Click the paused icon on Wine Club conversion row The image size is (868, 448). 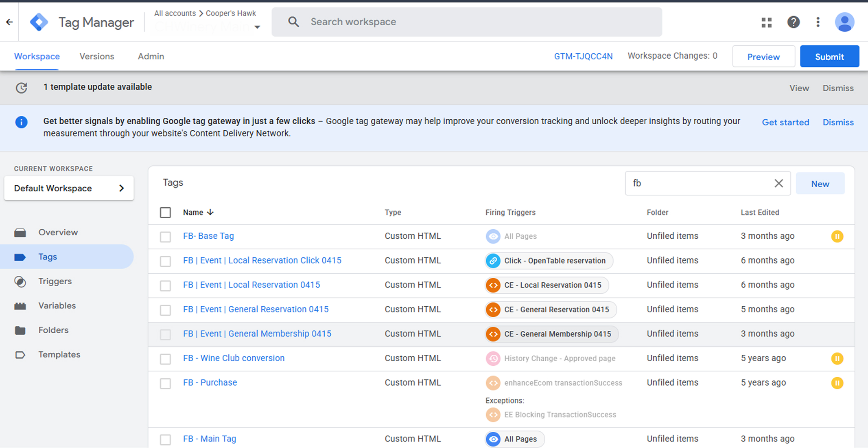point(837,358)
